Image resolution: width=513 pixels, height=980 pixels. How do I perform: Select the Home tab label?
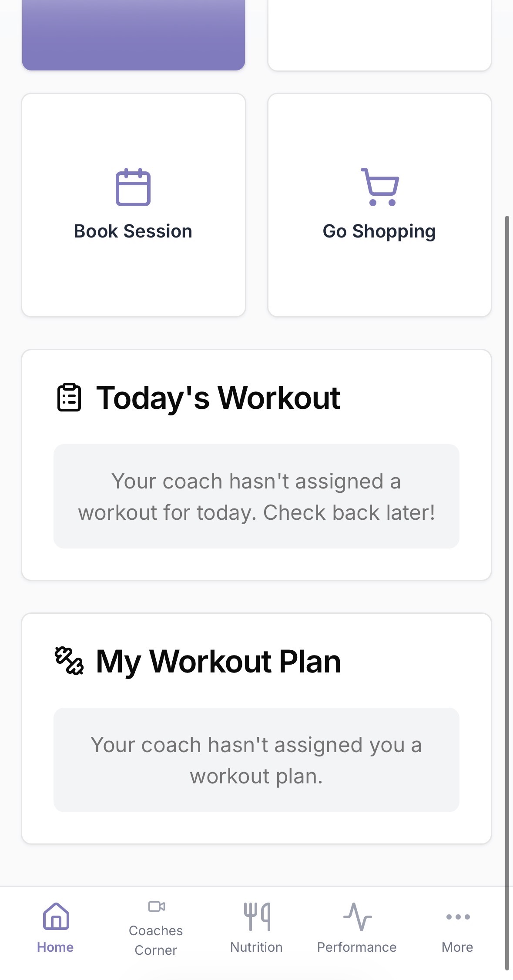55,947
